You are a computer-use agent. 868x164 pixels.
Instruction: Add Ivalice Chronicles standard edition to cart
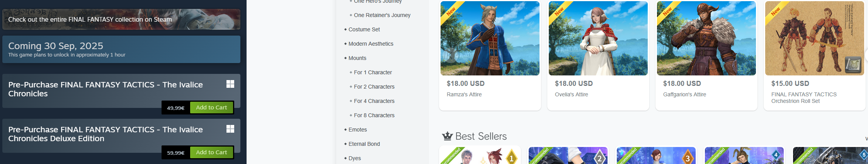[x=211, y=108]
